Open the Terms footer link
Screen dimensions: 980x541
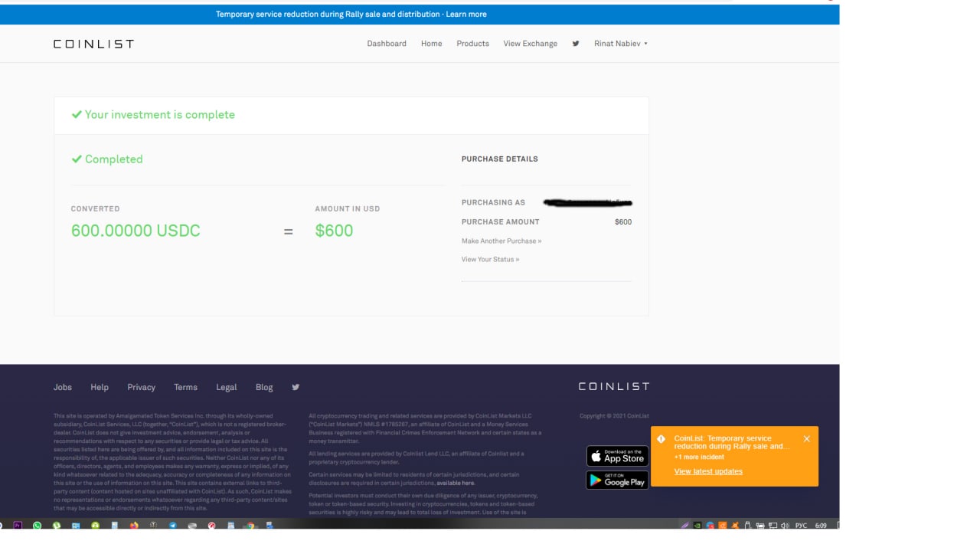[185, 387]
